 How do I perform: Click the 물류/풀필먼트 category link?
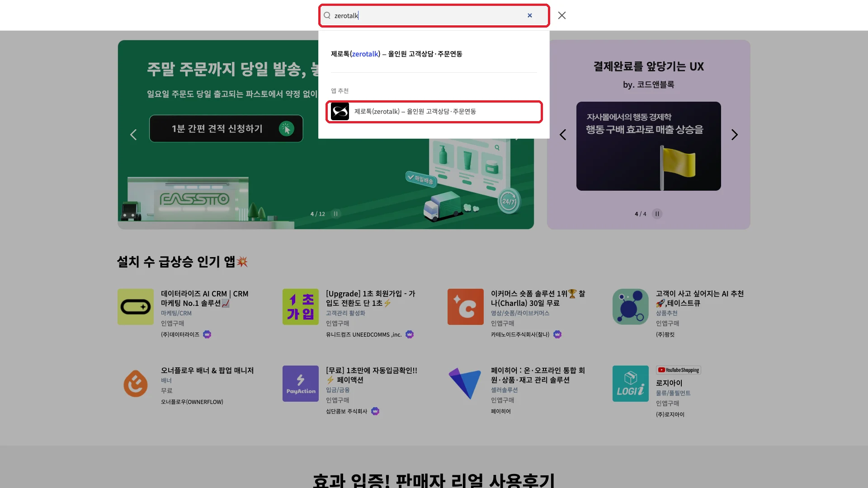pyautogui.click(x=673, y=393)
